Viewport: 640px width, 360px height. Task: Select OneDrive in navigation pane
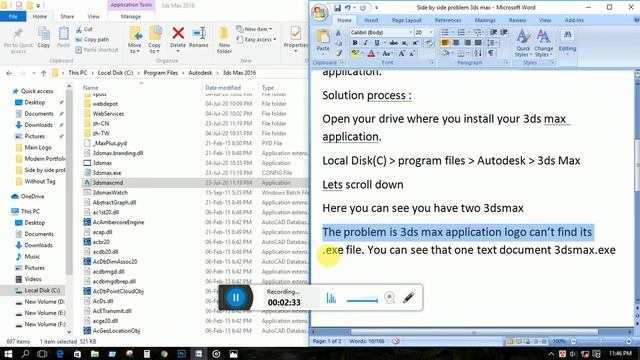pyautogui.click(x=32, y=196)
